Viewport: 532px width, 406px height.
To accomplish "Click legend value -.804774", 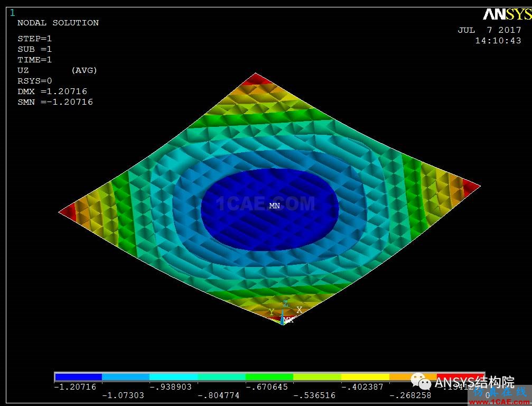I will click(x=219, y=395).
